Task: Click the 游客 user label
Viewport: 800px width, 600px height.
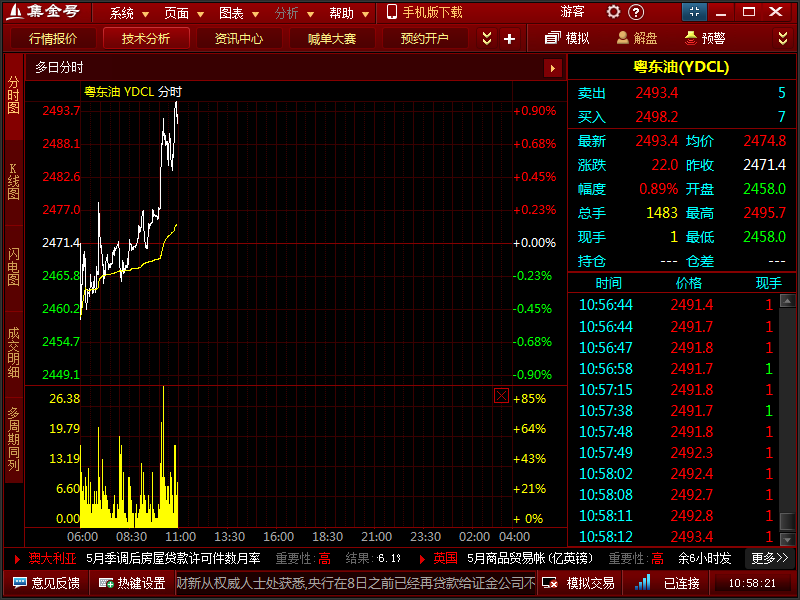Action: click(571, 12)
